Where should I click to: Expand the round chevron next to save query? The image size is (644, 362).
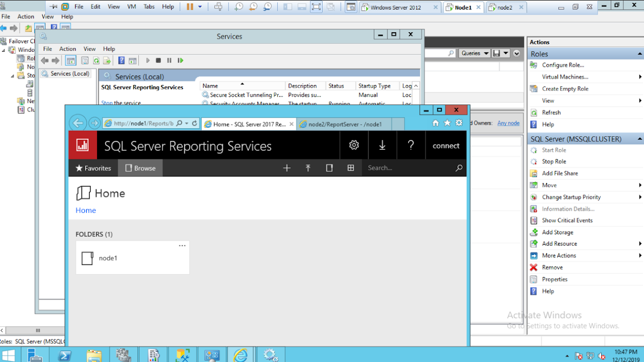pos(516,53)
